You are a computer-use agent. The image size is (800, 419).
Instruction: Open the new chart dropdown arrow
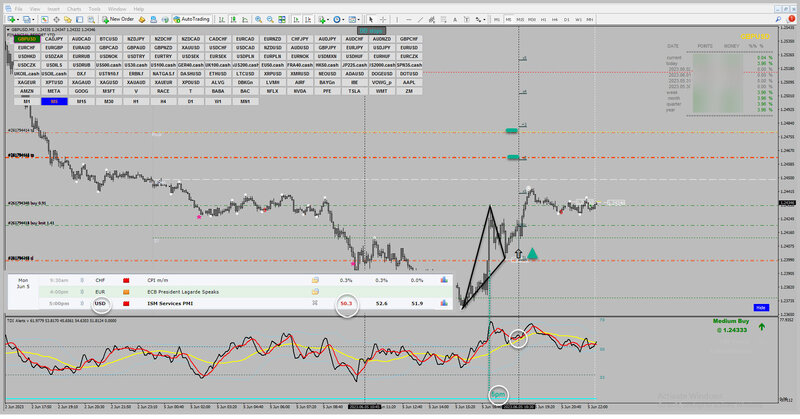(17, 19)
